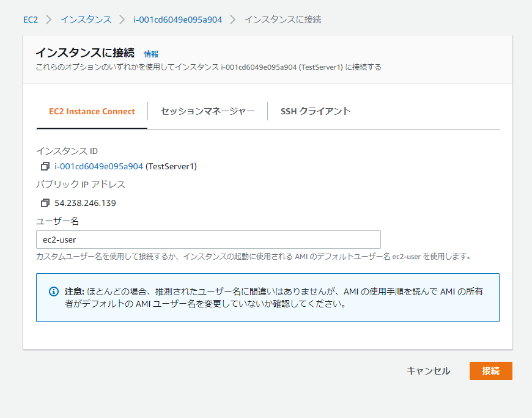Click the インスタンスに接続 page heading
The width and height of the screenshot is (532, 418).
click(x=86, y=54)
